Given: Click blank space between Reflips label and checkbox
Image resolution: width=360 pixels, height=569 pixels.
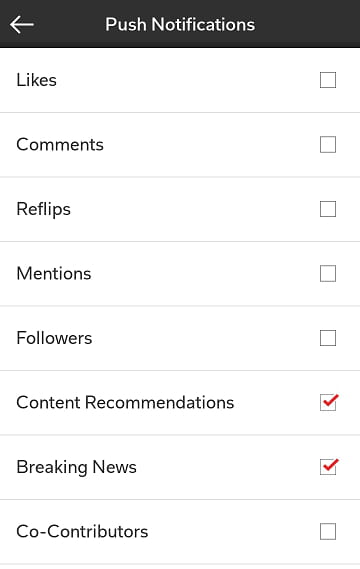Looking at the screenshot, I should click(x=196, y=209).
